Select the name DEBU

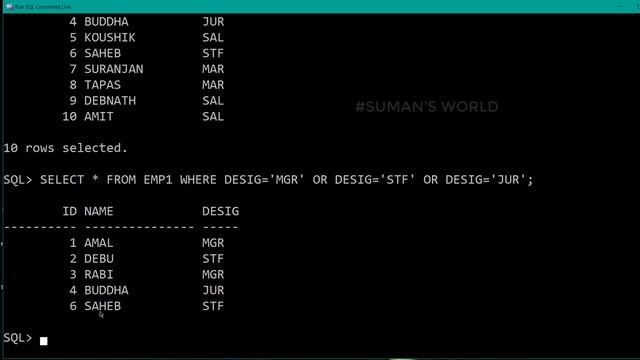99,259
